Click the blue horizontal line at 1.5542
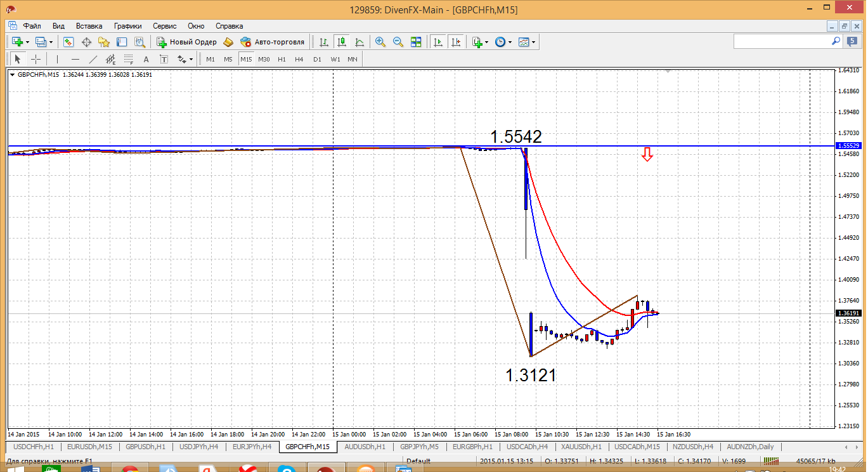This screenshot has width=868, height=472. (x=254, y=146)
